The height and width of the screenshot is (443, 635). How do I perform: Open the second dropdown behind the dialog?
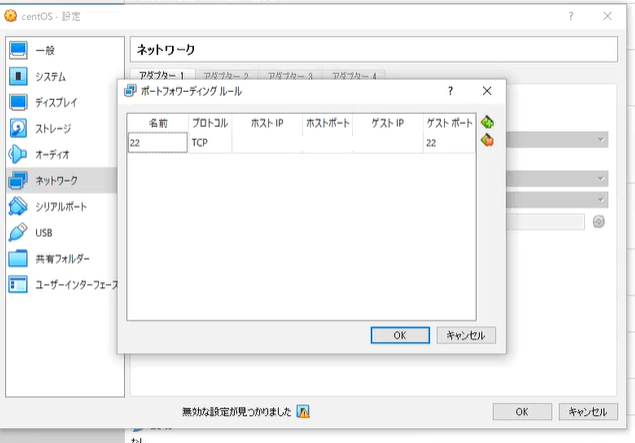[x=557, y=179]
